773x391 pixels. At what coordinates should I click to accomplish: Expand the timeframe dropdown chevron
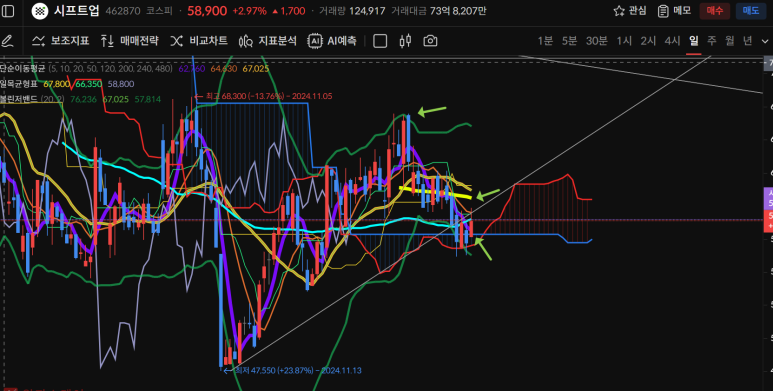coord(766,41)
